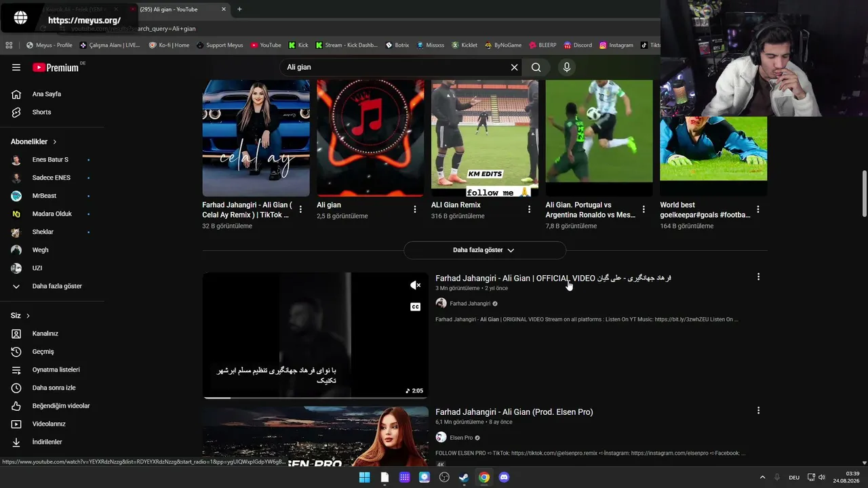
Task: Open Steam from the taskbar
Action: [x=464, y=477]
